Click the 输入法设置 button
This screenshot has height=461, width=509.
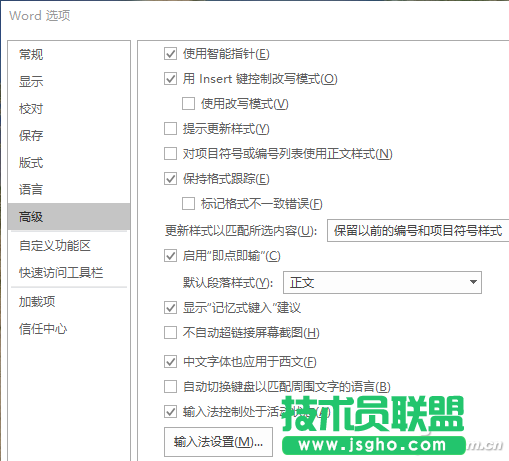coord(218,442)
